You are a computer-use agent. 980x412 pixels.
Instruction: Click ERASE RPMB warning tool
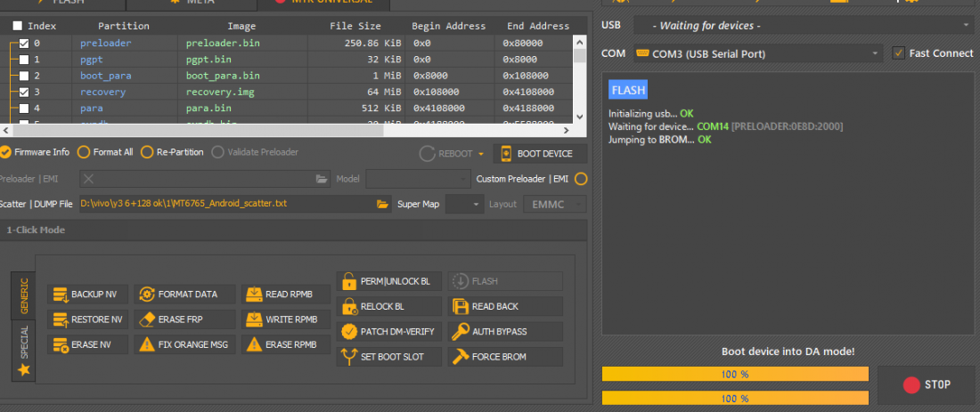point(286,344)
